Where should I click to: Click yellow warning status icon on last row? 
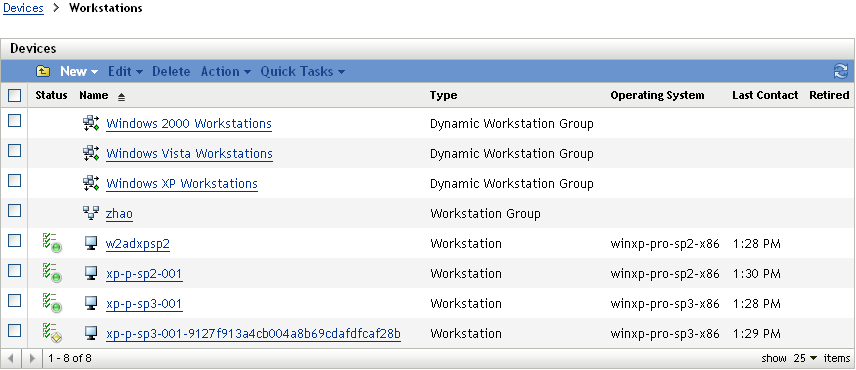(52, 333)
